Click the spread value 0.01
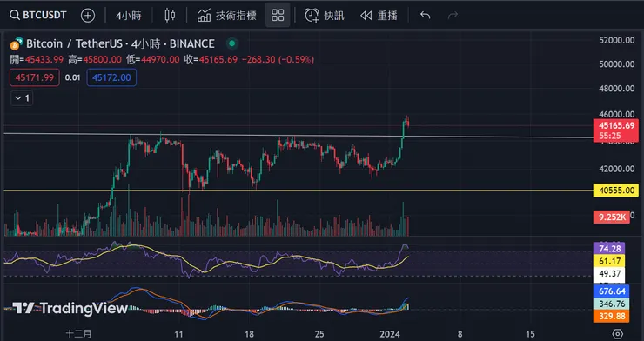Screen dimensions: 644x341 (73, 77)
